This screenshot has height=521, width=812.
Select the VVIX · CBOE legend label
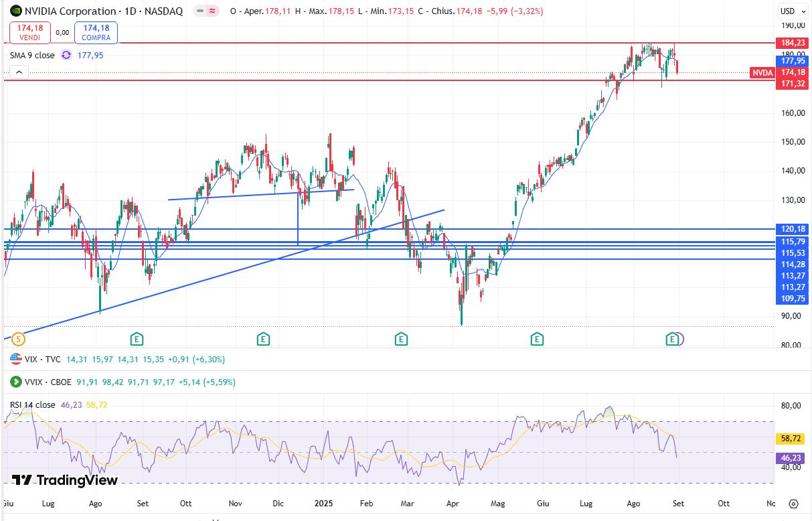click(48, 382)
